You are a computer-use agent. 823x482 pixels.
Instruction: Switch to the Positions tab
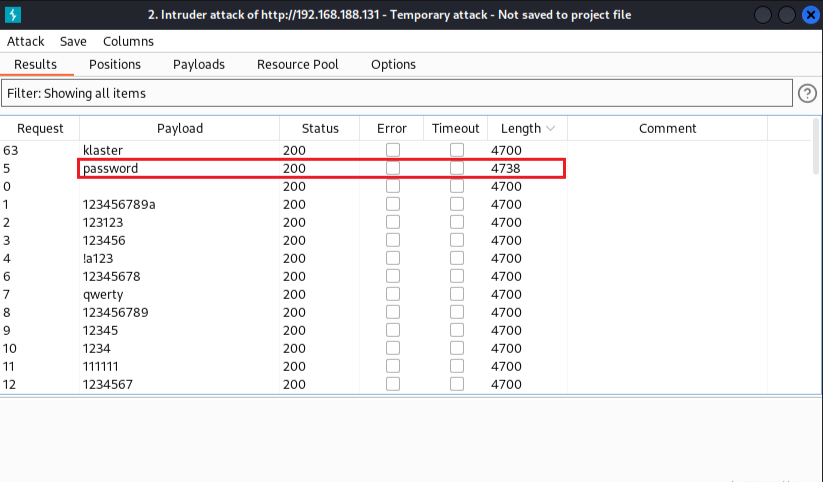point(115,65)
